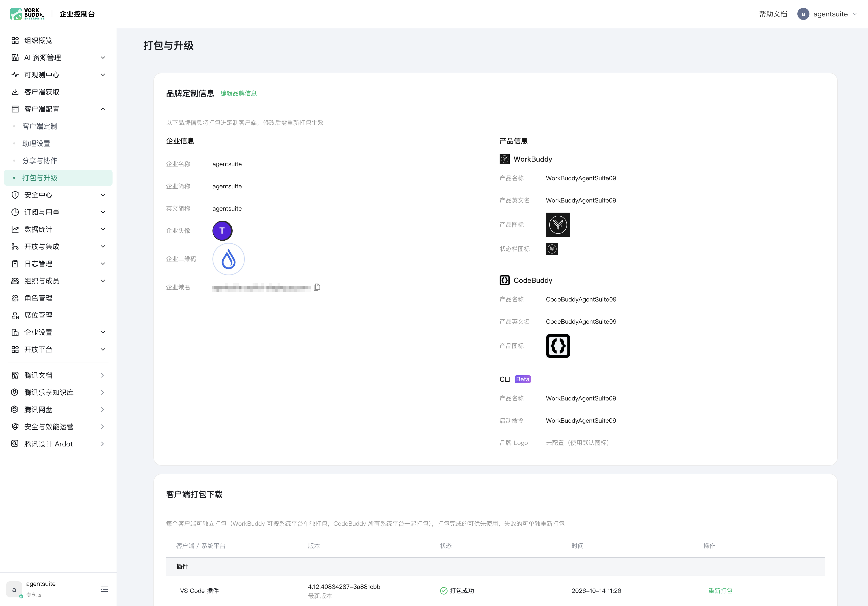Click the user avatar in top bar

(803, 14)
